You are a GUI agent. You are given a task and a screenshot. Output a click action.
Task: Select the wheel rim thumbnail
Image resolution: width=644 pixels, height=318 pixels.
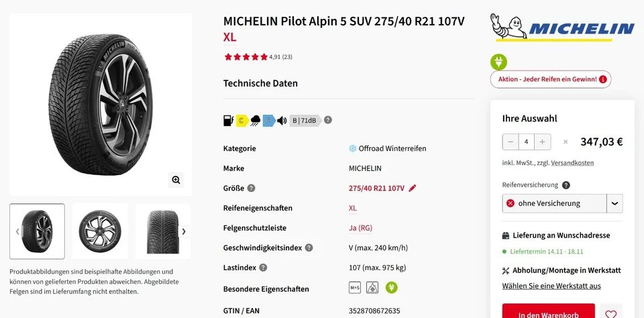click(100, 231)
